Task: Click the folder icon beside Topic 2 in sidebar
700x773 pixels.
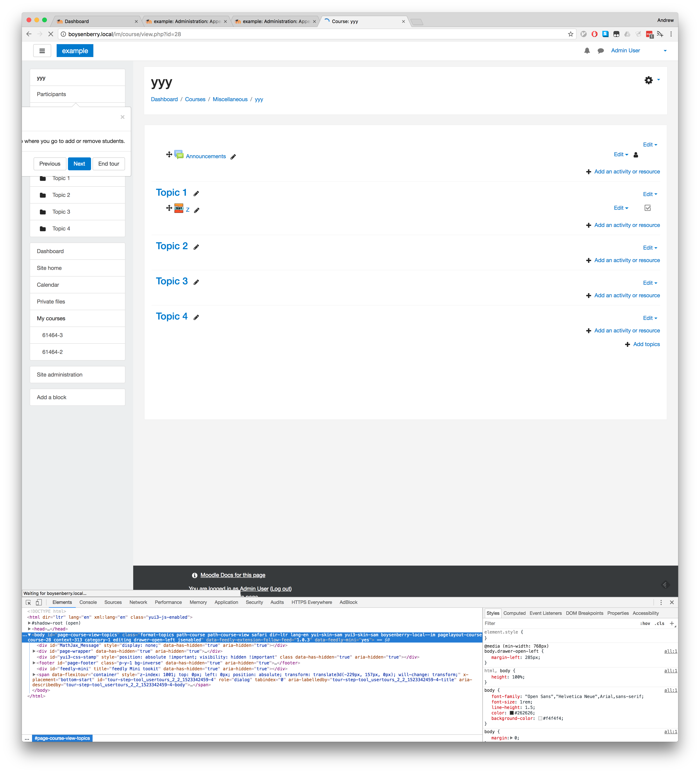Action: pyautogui.click(x=43, y=195)
